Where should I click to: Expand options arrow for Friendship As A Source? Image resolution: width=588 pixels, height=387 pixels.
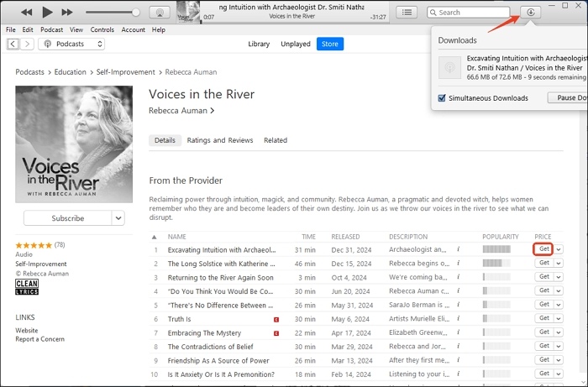(559, 360)
